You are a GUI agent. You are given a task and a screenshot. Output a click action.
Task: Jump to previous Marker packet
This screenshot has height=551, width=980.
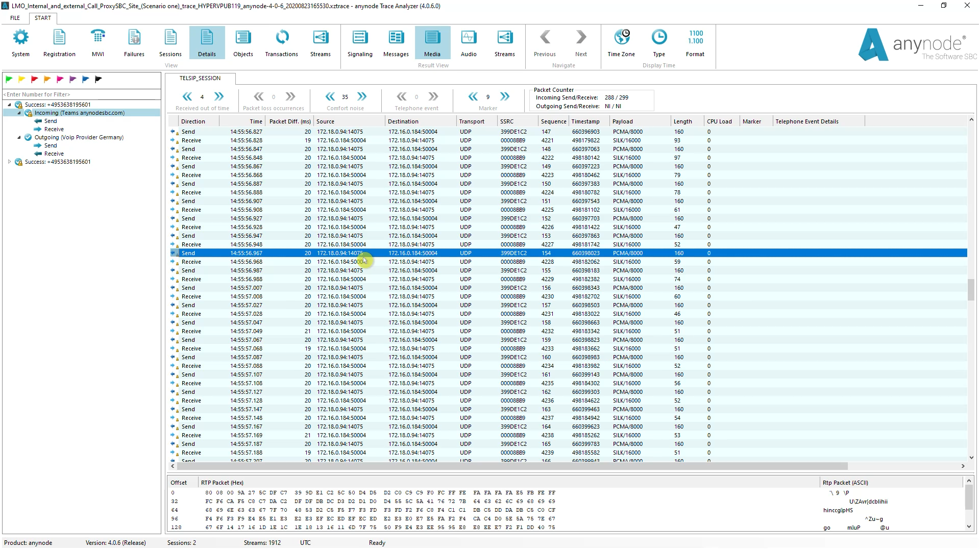(x=473, y=96)
